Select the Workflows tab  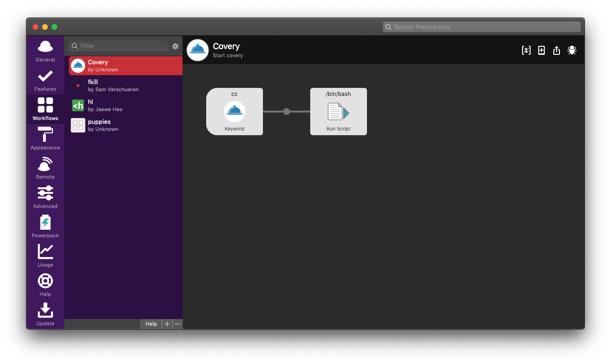point(45,109)
